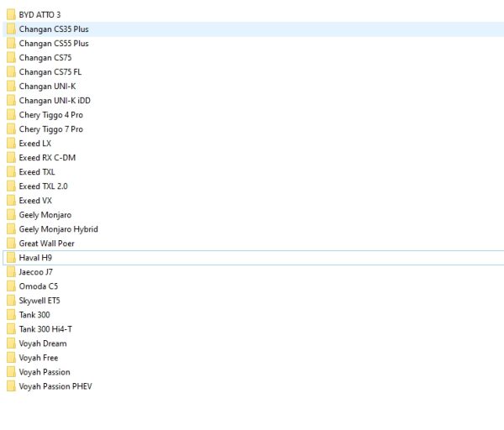Select the Chery Tiggo 7 Pro name
This screenshot has width=504, height=430.
(50, 129)
